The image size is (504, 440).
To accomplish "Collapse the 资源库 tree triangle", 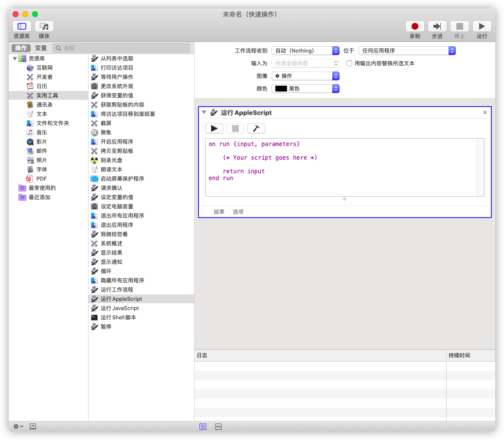I will coord(15,58).
